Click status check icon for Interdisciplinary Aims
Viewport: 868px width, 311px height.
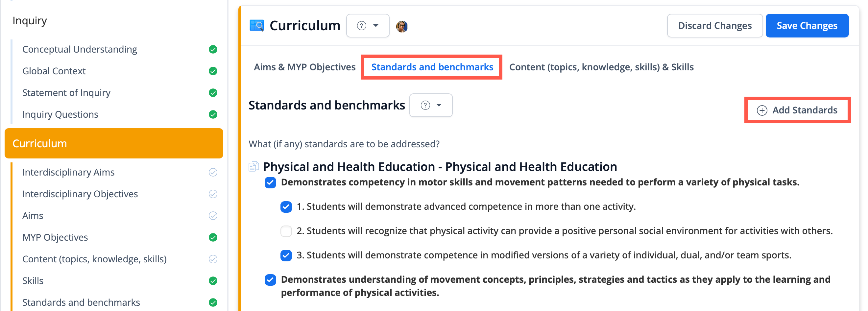coord(213,173)
